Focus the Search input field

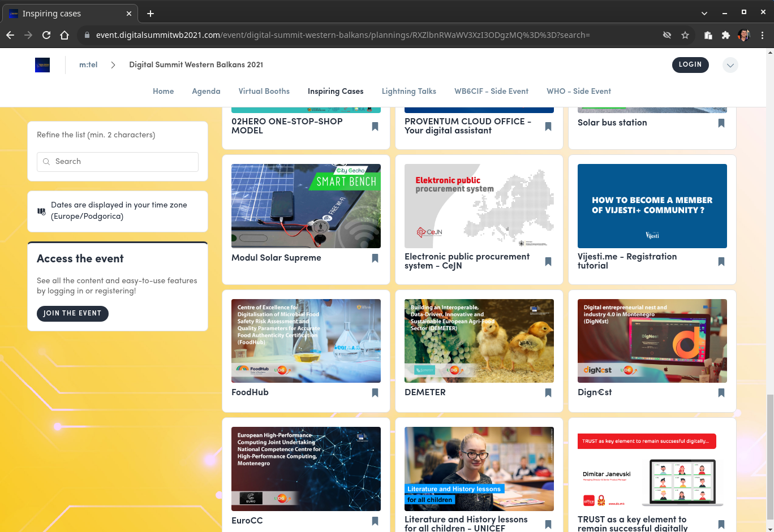[118, 162]
